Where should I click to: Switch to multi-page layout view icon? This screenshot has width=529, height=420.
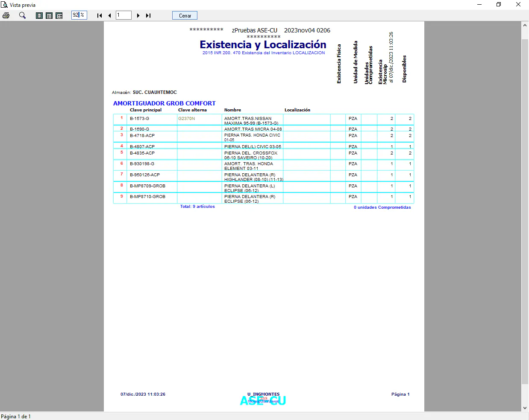pos(59,15)
